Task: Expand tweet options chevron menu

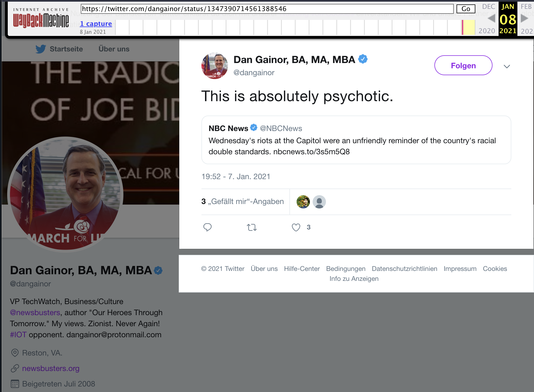Action: tap(507, 66)
